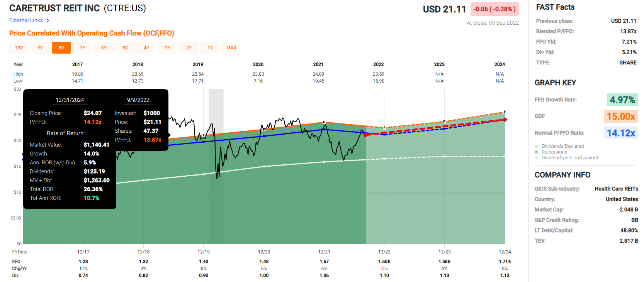Screen dimensions: 644x282
Task: Click the 0.74 dividend value
Action: click(83, 275)
